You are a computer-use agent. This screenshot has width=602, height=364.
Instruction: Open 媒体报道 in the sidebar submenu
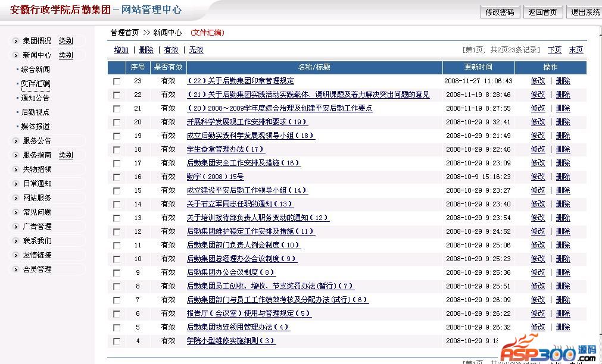point(35,127)
